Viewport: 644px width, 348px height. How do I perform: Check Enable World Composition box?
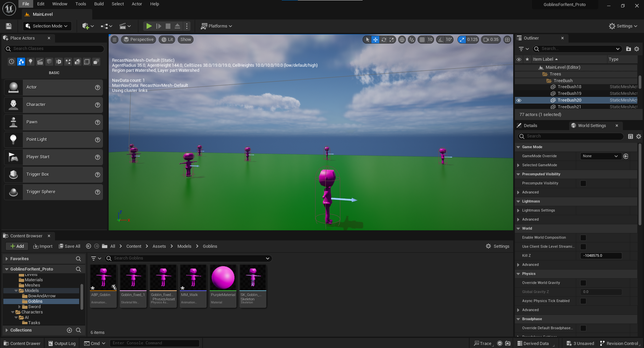(583, 238)
